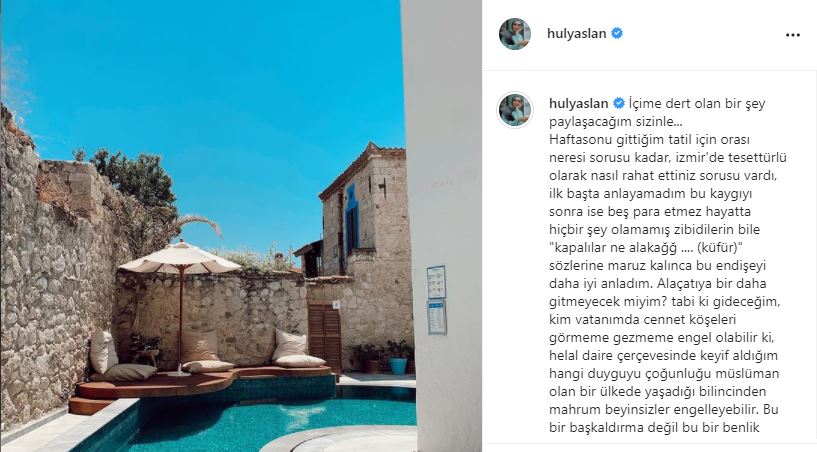Open the more options three-dot menu
This screenshot has width=817, height=452.
point(793,35)
